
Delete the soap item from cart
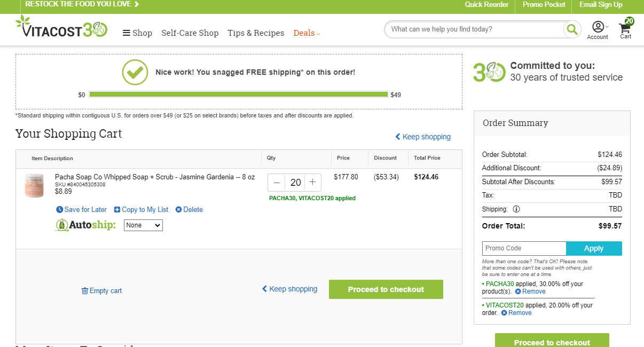coord(189,210)
